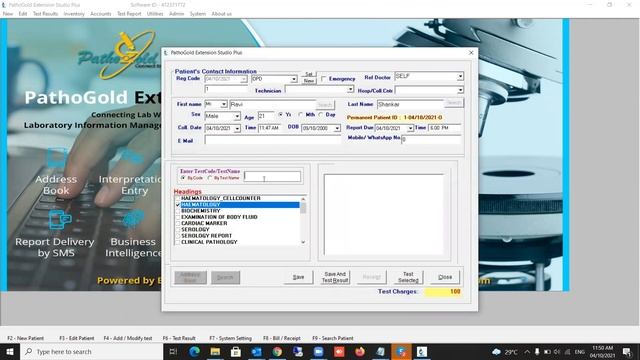Image resolution: width=640 pixels, height=360 pixels.
Task: Click Headings list scrollbar up arrow
Action: (303, 199)
